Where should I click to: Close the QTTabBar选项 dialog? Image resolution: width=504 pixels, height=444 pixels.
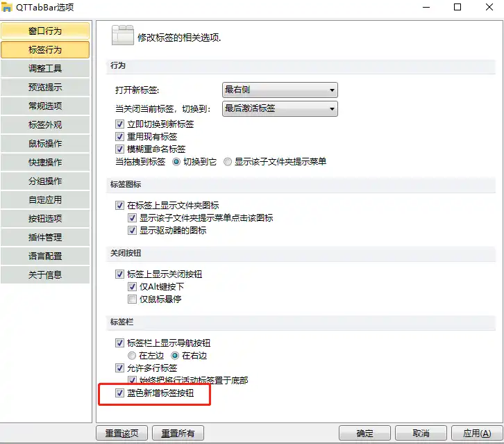pos(489,7)
